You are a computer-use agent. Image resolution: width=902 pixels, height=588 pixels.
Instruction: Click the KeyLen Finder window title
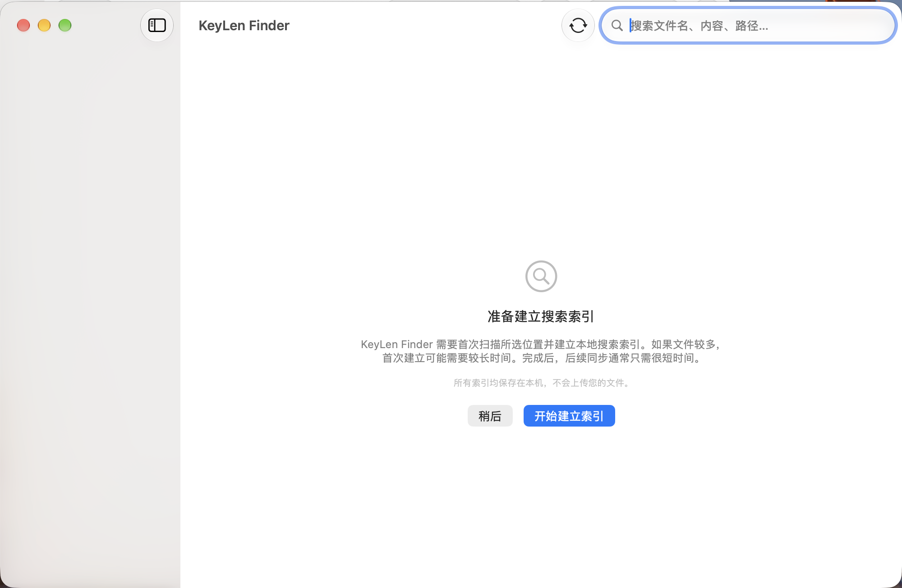tap(244, 25)
